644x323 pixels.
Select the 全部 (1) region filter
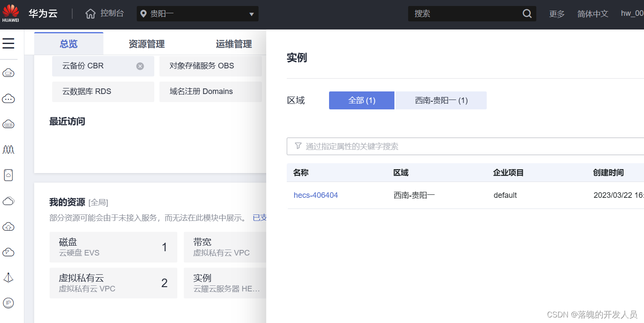pyautogui.click(x=362, y=100)
